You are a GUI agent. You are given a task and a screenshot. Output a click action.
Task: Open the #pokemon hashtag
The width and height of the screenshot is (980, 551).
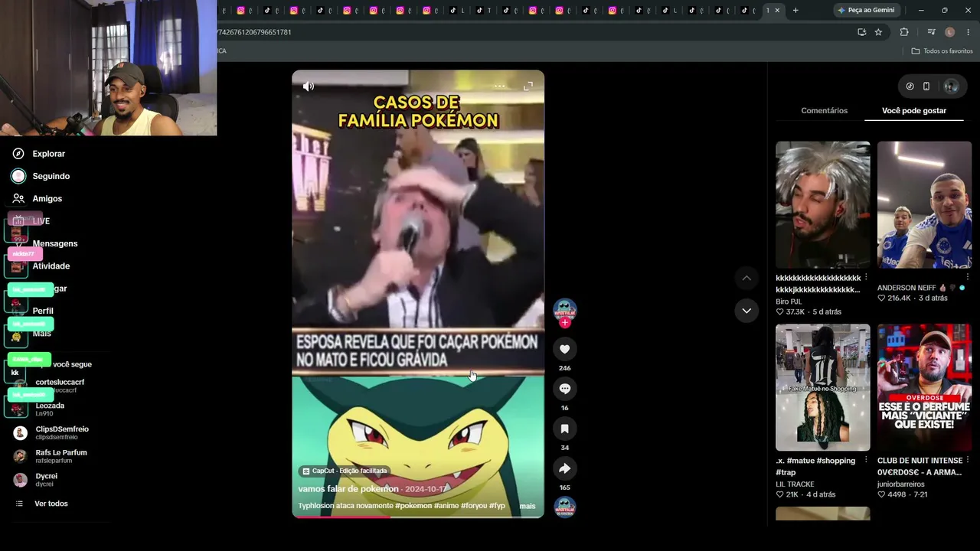[x=413, y=506]
